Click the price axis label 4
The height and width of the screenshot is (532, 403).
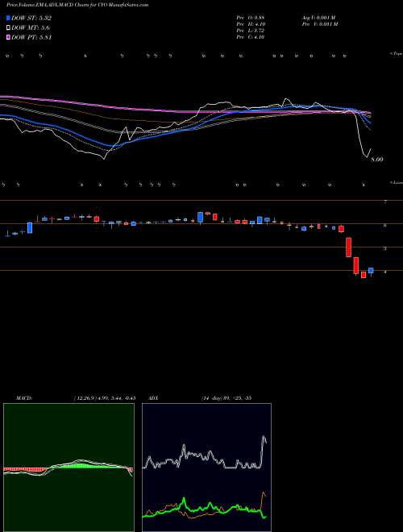(385, 272)
